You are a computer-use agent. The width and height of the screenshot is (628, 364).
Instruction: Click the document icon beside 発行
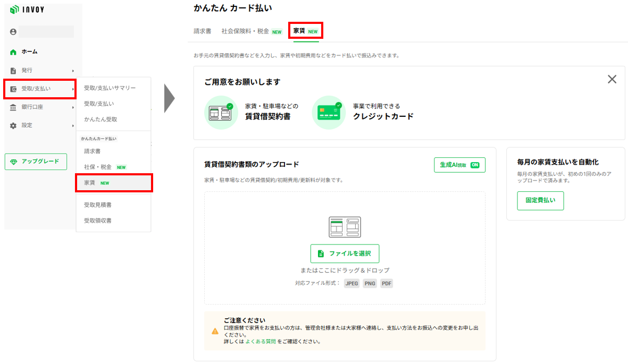(13, 71)
